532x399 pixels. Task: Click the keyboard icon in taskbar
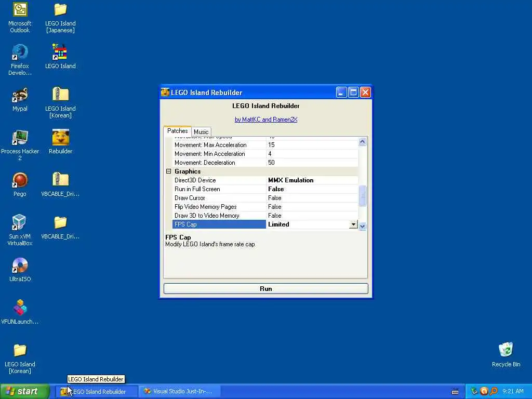point(455,392)
